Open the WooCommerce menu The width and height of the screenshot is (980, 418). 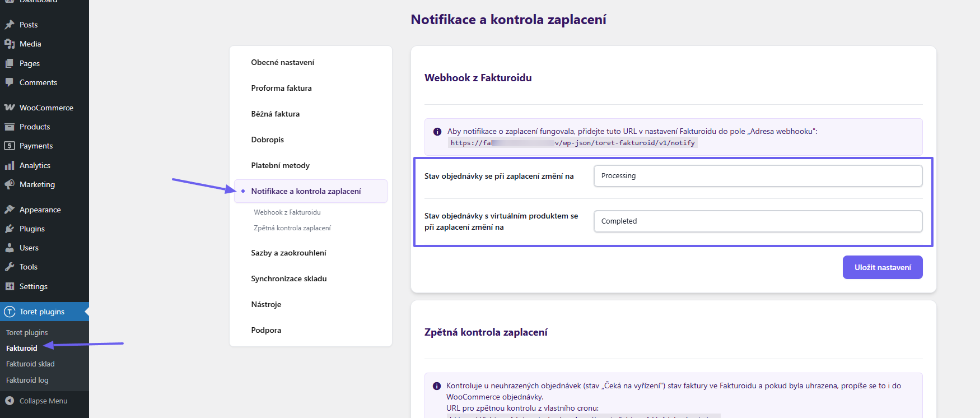tap(44, 108)
